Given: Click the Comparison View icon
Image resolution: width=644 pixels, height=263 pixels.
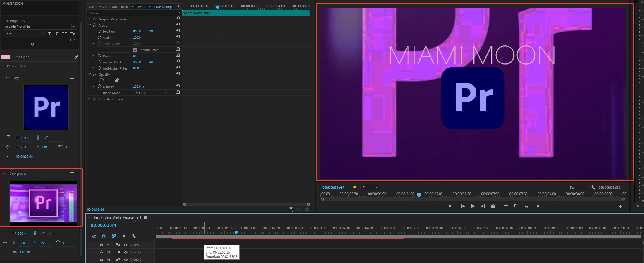Looking at the screenshot, I should tap(537, 206).
